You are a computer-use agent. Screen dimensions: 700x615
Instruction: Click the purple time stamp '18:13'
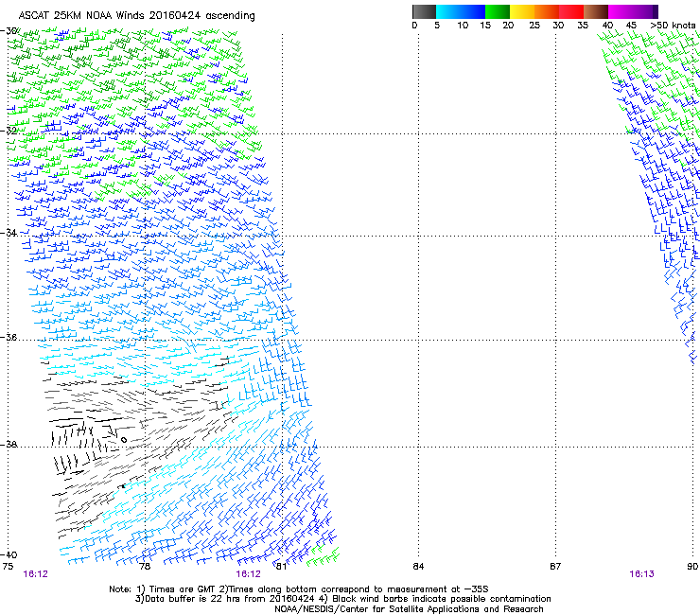(x=641, y=574)
